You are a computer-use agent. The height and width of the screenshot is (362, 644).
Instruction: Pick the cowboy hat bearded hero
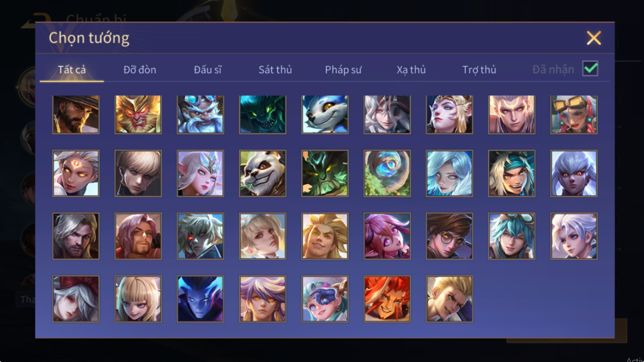point(76,114)
